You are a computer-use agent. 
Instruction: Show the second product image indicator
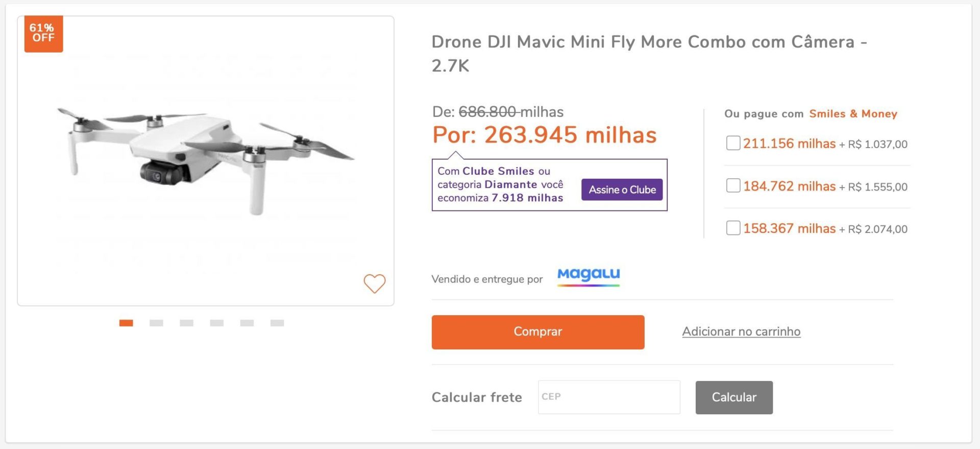tap(156, 323)
